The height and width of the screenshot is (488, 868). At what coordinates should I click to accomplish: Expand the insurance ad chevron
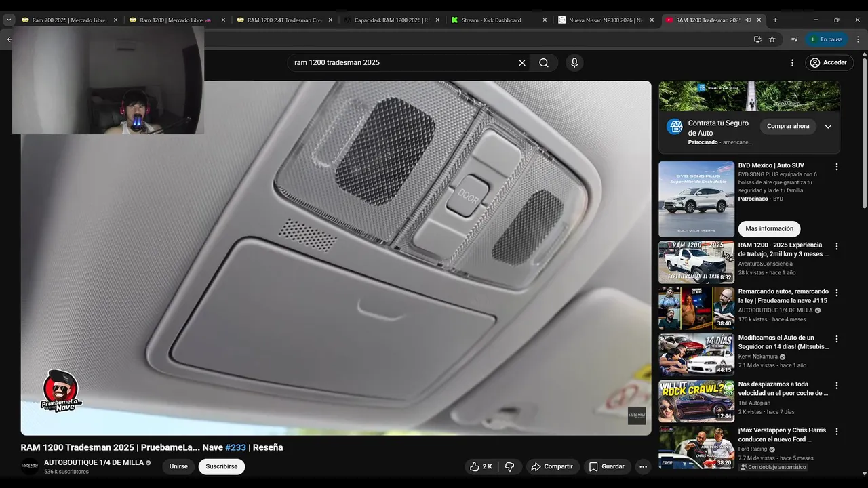[x=828, y=126]
